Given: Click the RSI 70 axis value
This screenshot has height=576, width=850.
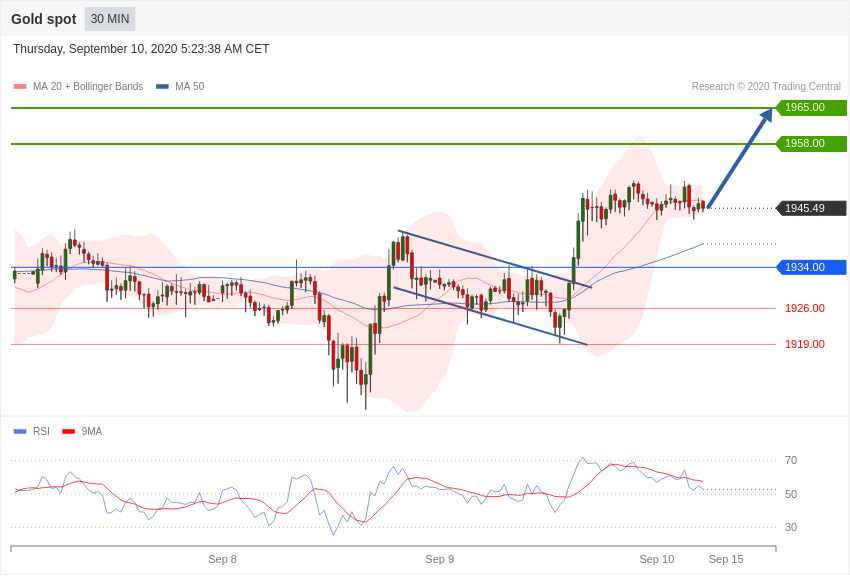Looking at the screenshot, I should tap(791, 460).
